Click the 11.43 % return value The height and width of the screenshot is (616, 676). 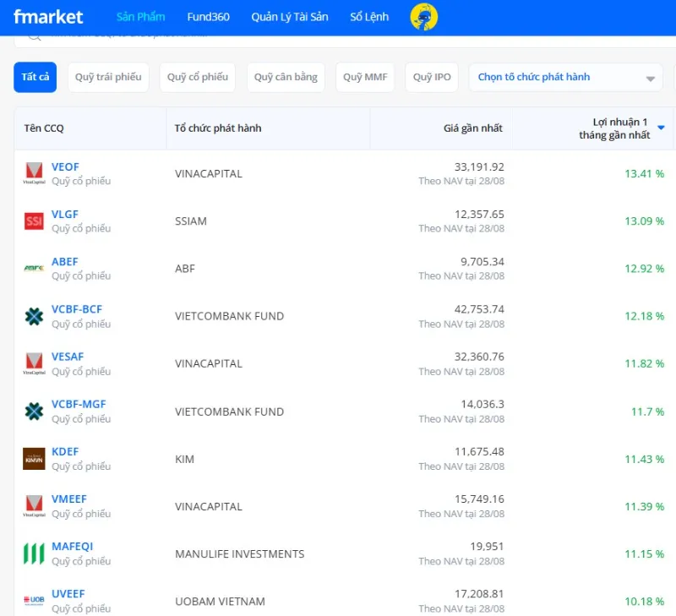(x=645, y=459)
